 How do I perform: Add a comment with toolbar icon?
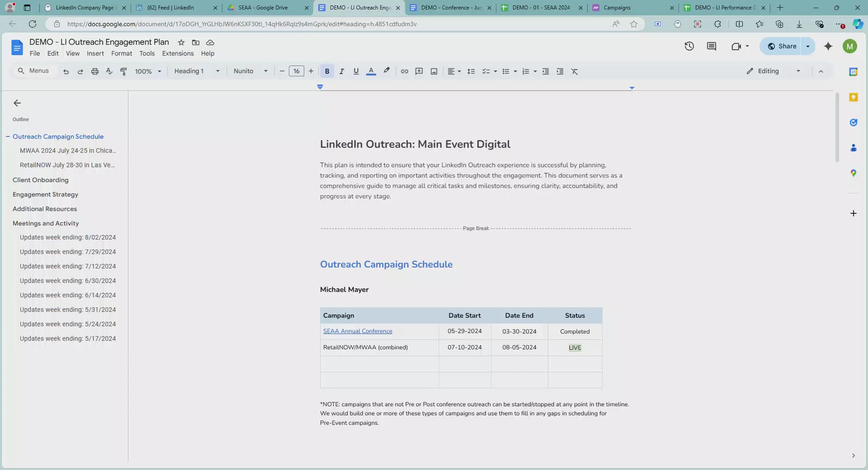point(419,71)
